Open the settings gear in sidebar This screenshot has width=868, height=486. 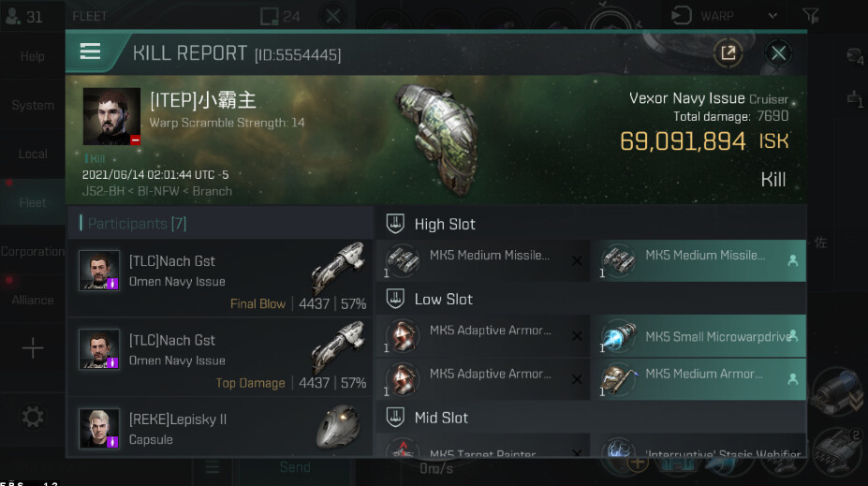coord(32,417)
